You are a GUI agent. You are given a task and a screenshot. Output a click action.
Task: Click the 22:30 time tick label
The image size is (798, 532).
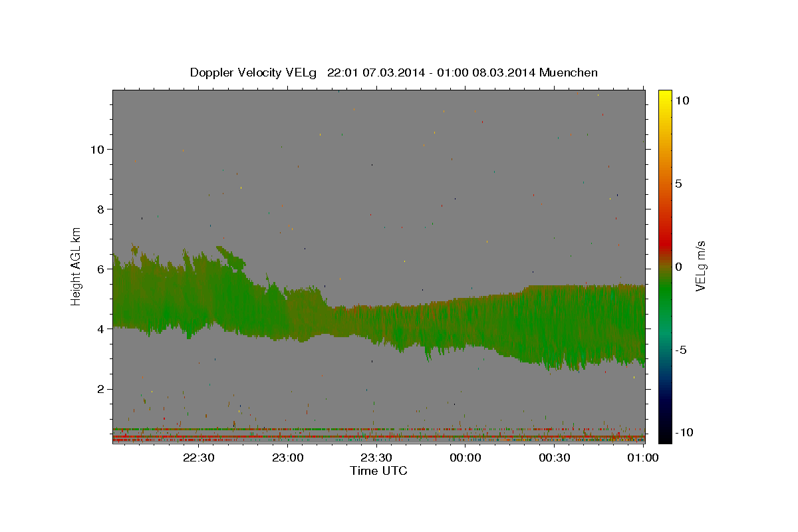pos(199,458)
